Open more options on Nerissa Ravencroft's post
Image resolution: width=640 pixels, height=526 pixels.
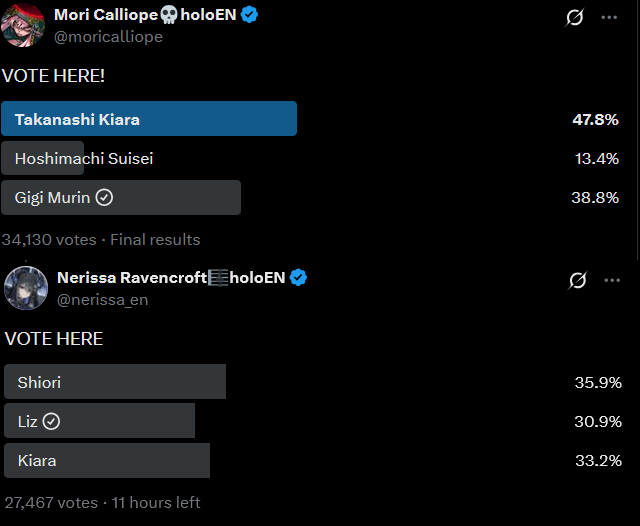click(612, 280)
